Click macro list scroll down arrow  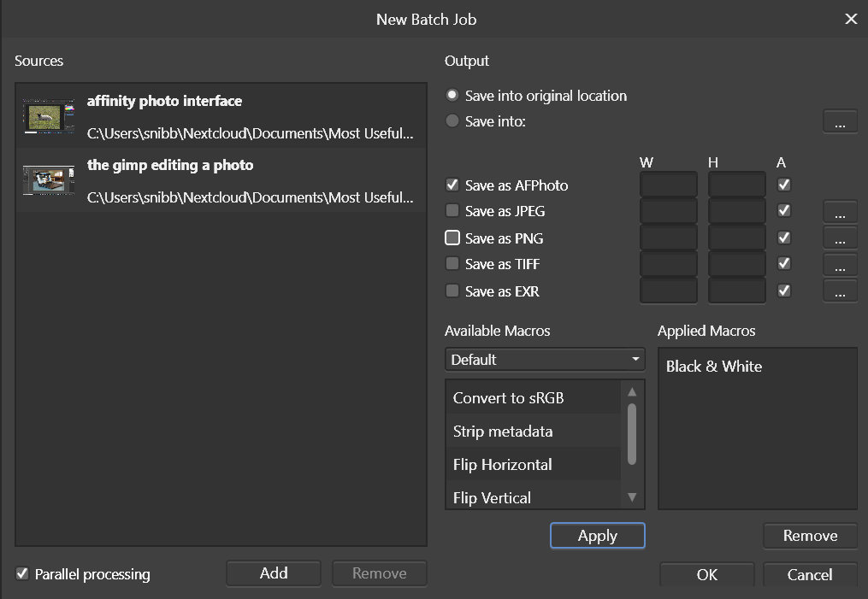coord(632,496)
